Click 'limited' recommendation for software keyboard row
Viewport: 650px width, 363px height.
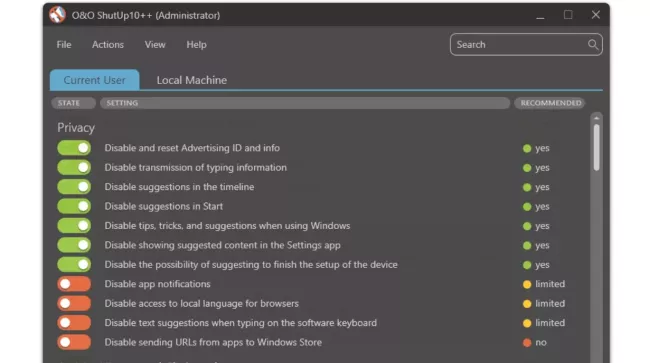(550, 323)
